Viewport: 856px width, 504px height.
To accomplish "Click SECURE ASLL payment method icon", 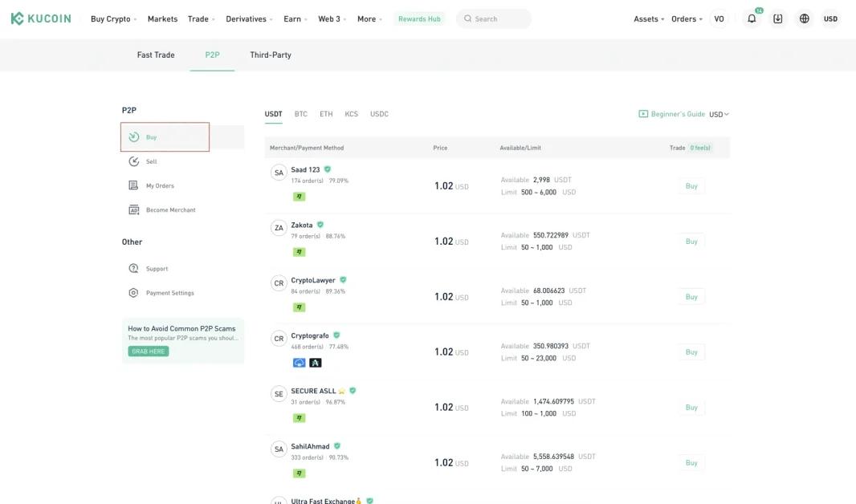I will pyautogui.click(x=300, y=418).
